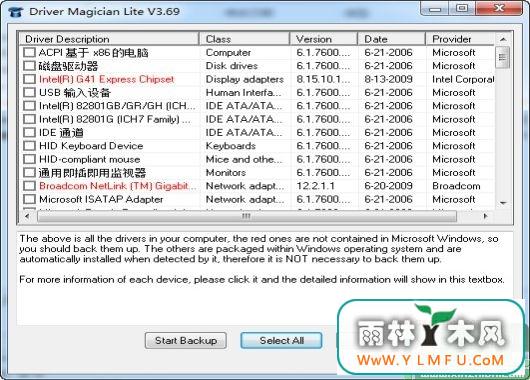Tick the Microsoft ISATAP Adapter checkbox
530x380 pixels.
tap(29, 199)
